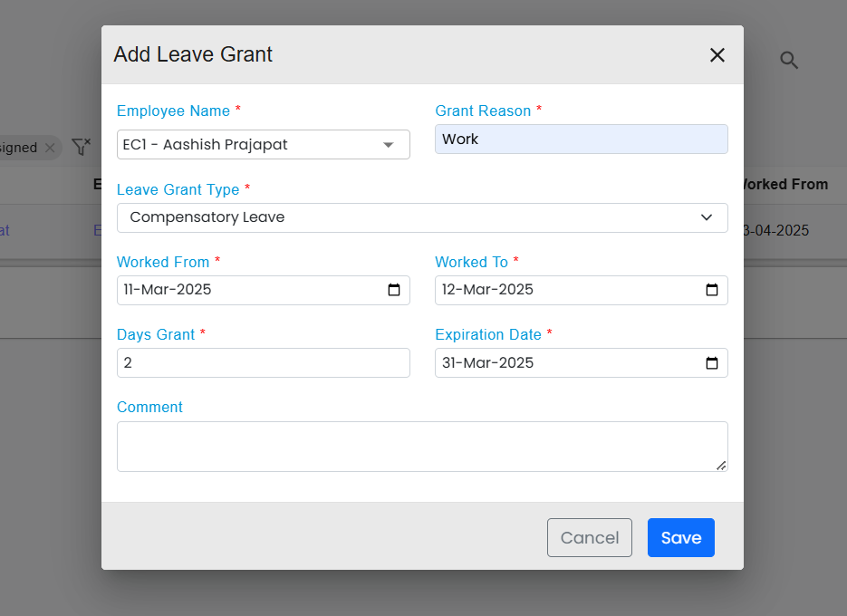Open the Leave Grant Type dropdown chevron

[707, 217]
